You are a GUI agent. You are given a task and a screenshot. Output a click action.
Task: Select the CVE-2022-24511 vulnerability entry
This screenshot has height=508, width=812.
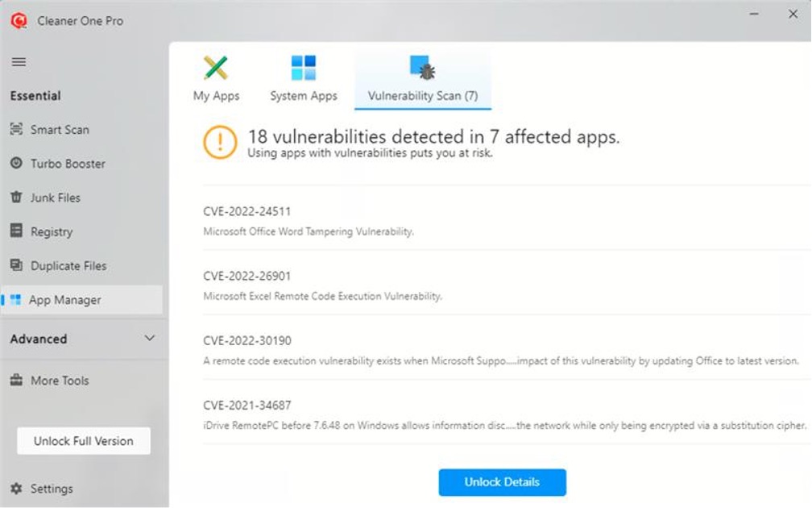pos(247,211)
